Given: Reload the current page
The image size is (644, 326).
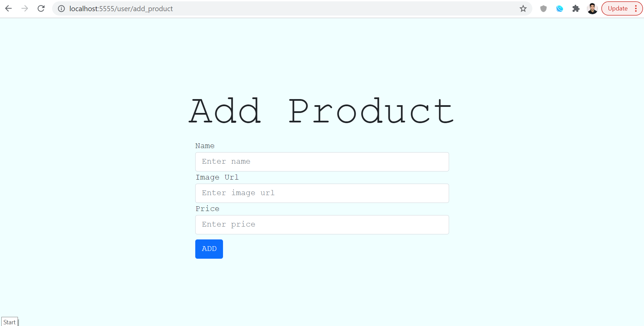Looking at the screenshot, I should pyautogui.click(x=41, y=8).
